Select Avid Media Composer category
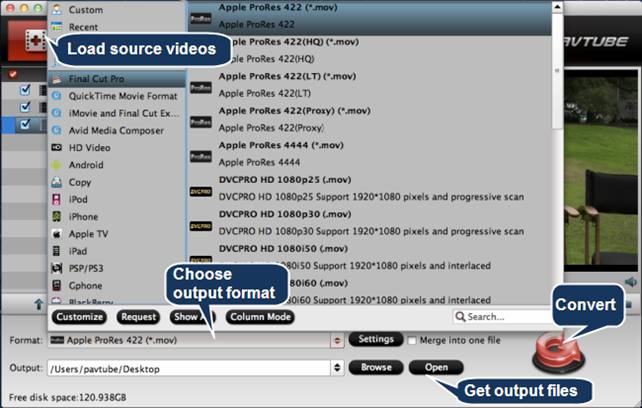 click(117, 130)
